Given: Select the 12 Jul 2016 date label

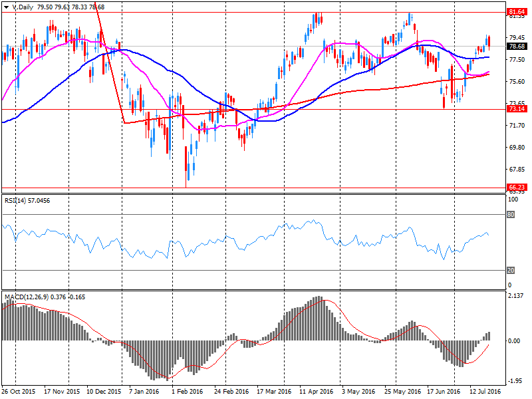Looking at the screenshot, I should click(x=485, y=391).
